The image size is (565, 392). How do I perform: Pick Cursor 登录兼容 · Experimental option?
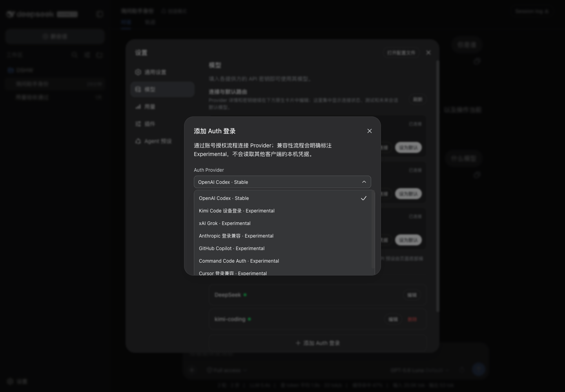click(282, 272)
